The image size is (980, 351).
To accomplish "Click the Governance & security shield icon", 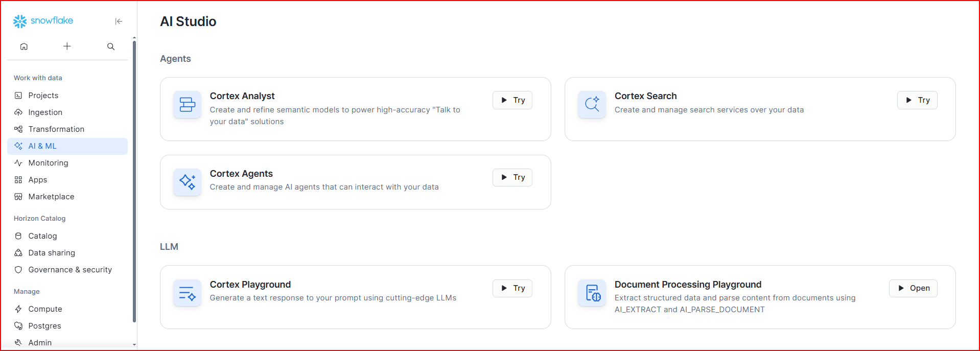I will [18, 270].
